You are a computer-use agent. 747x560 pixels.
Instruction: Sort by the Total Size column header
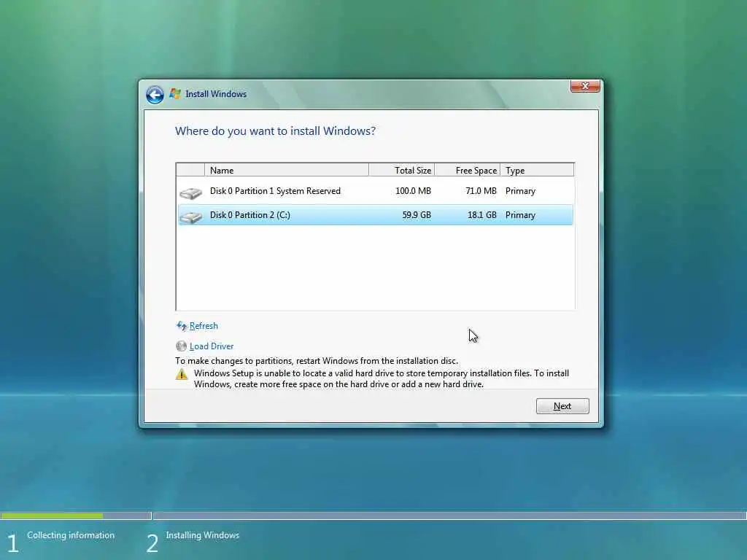coord(402,170)
